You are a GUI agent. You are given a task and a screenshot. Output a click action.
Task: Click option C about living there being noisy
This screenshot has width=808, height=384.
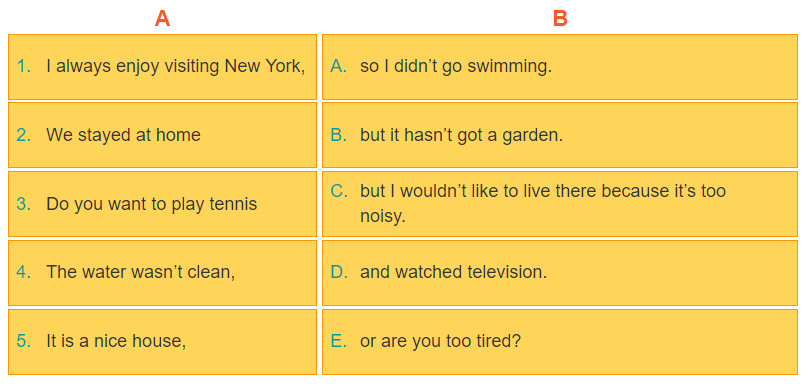tap(560, 204)
